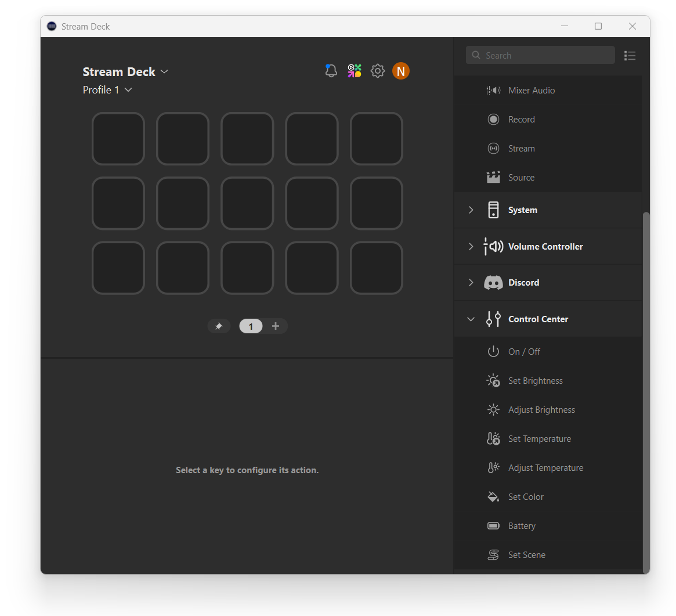This screenshot has height=616, width=676.
Task: Click the On / Off power icon
Action: pos(493,352)
